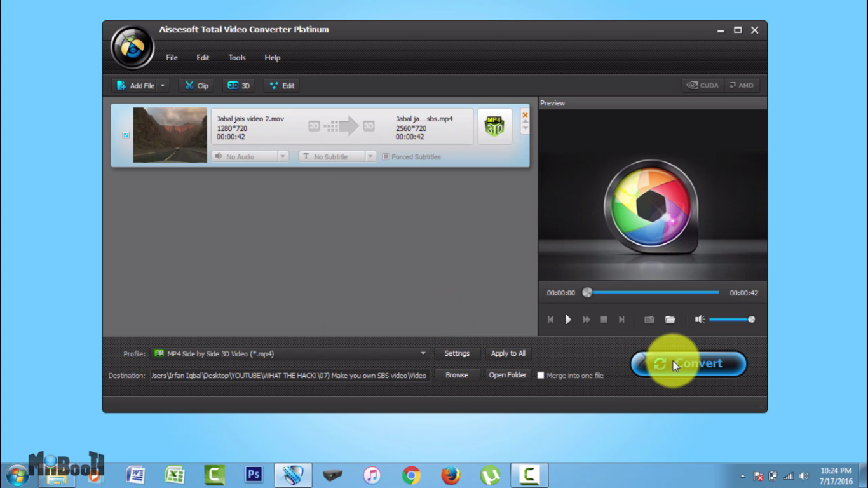The image size is (868, 488).
Task: Skip to next frame in preview
Action: (x=621, y=320)
